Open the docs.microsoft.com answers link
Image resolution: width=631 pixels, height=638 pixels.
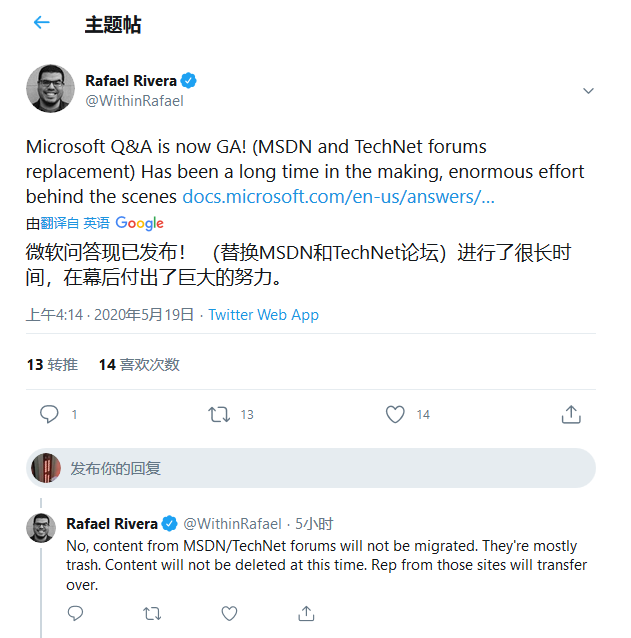coord(338,196)
